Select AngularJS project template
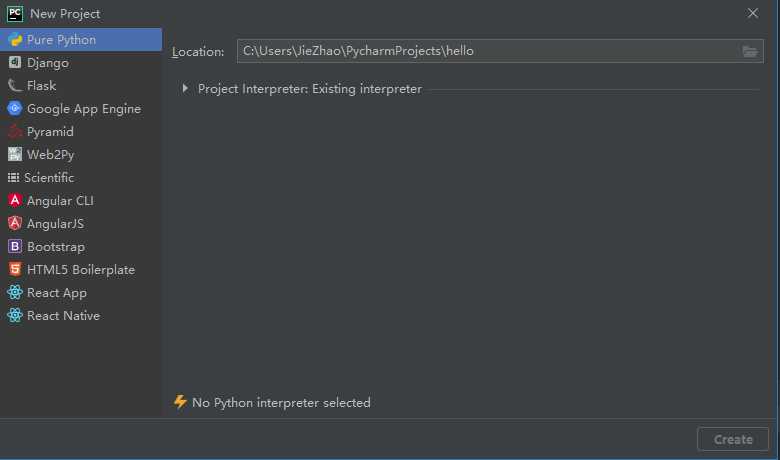This screenshot has height=460, width=780. pos(81,224)
